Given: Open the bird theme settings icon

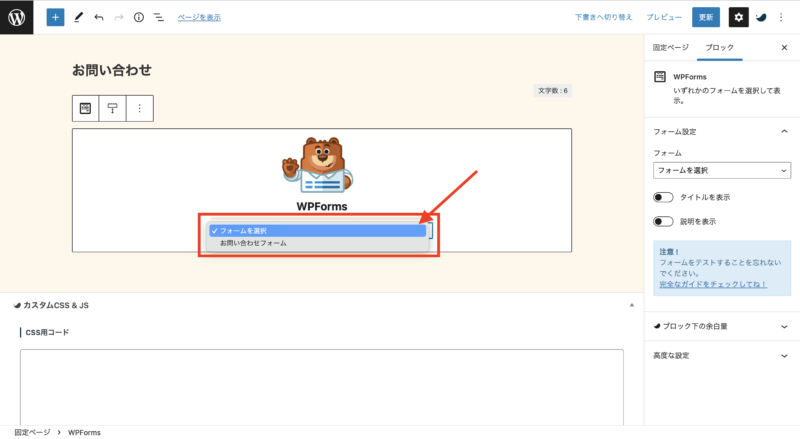Looking at the screenshot, I should point(761,17).
